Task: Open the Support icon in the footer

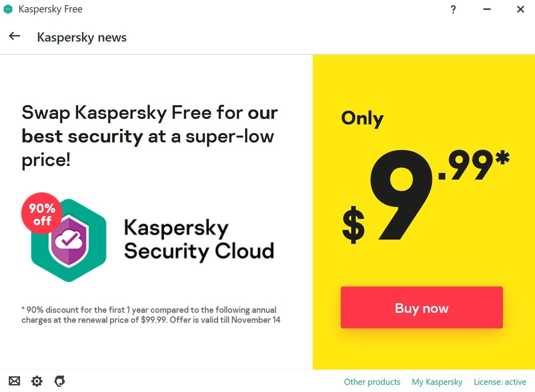Action: 60,381
